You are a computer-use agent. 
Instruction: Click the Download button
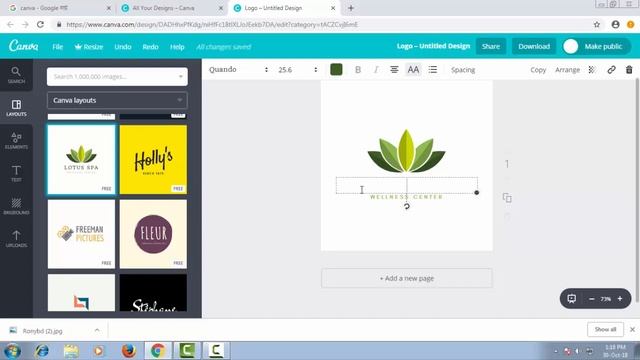click(x=534, y=47)
